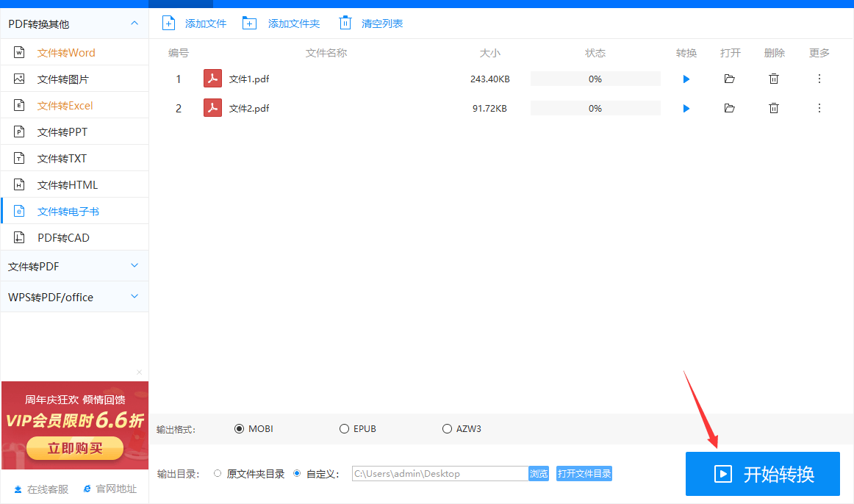This screenshot has height=504, width=854.
Task: Click the 添加文件夹 add-folder icon
Action: click(x=249, y=23)
